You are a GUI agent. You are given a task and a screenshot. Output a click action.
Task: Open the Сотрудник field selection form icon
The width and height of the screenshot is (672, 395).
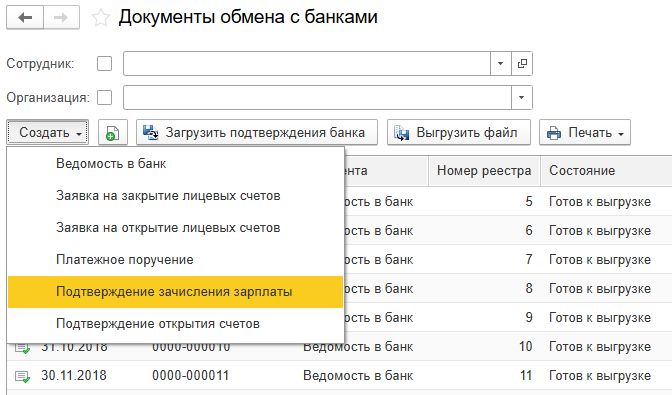[x=522, y=64]
